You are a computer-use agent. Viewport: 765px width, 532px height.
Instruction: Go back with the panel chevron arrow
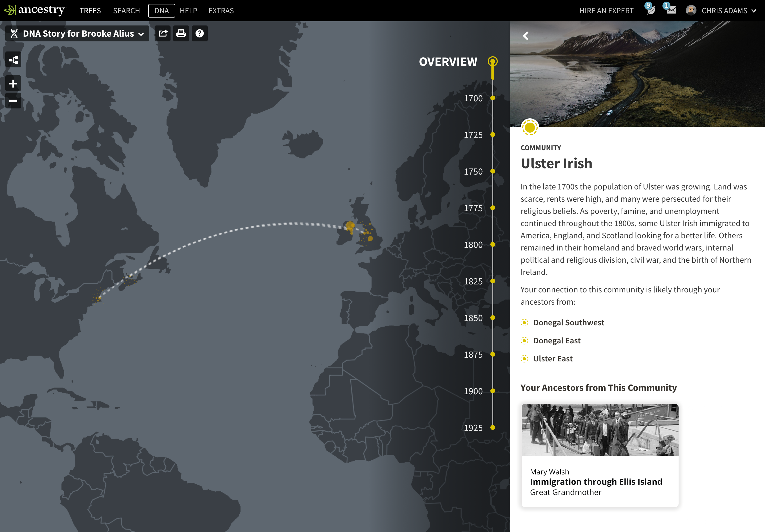click(525, 36)
